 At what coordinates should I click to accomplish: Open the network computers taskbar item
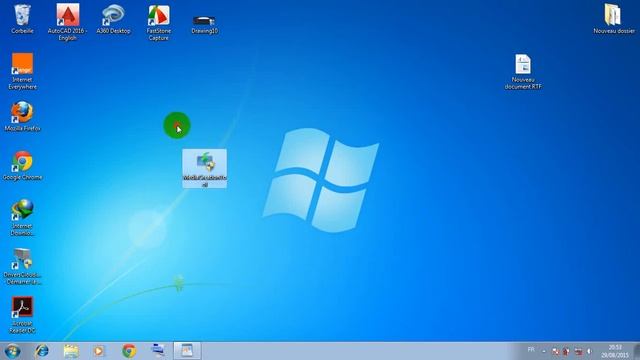click(x=158, y=351)
